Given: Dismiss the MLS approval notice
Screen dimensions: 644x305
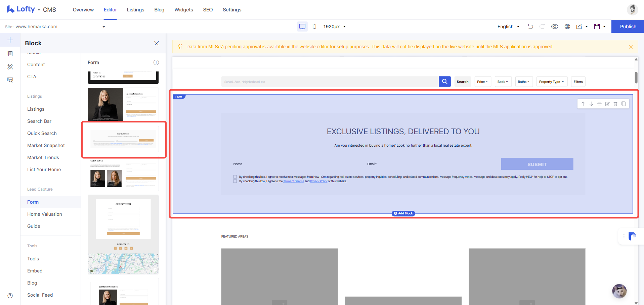Looking at the screenshot, I should tap(631, 47).
